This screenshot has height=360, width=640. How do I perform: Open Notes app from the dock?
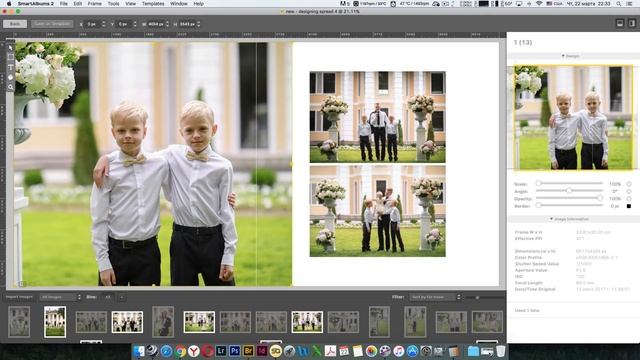[x=358, y=351]
